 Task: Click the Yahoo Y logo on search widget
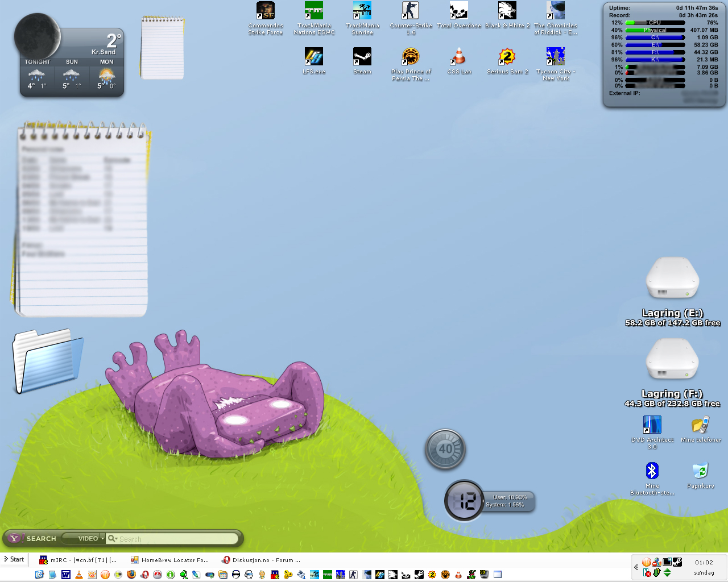coord(14,538)
